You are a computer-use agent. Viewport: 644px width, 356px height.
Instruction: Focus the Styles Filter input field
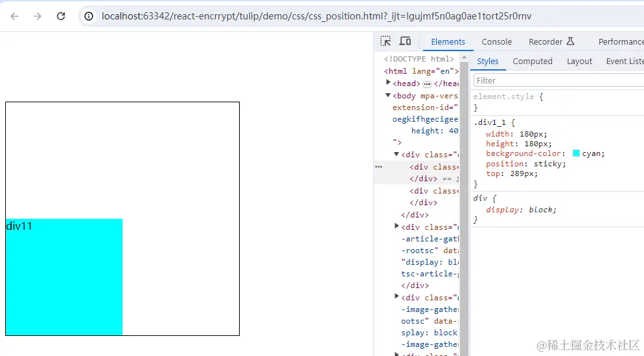tap(558, 80)
